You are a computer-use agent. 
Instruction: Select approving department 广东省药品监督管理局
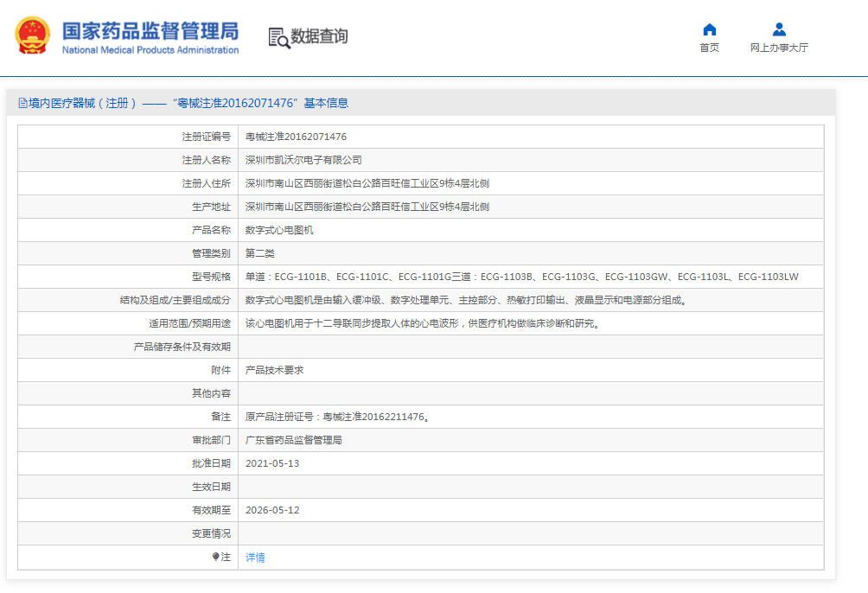[294, 440]
